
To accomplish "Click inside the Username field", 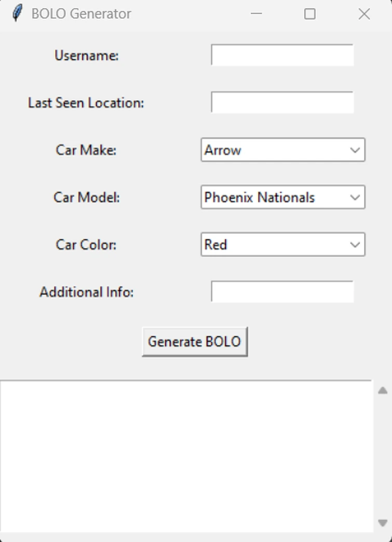I will (x=282, y=54).
